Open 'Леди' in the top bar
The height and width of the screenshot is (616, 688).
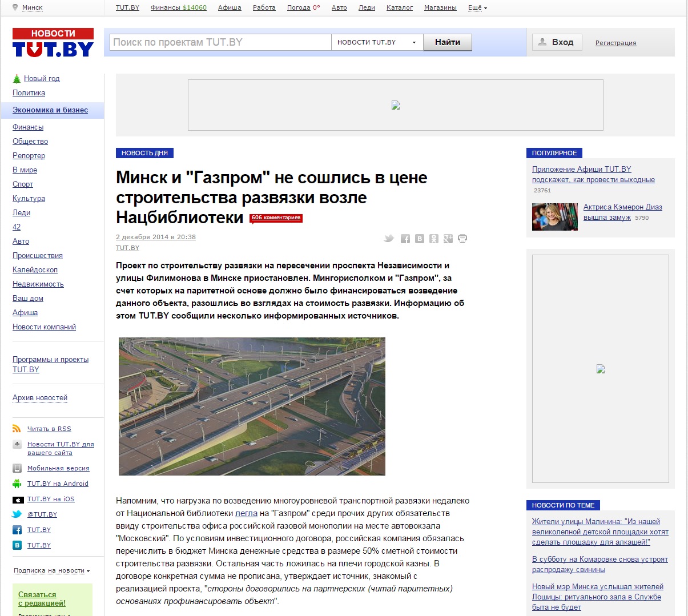pyautogui.click(x=367, y=7)
